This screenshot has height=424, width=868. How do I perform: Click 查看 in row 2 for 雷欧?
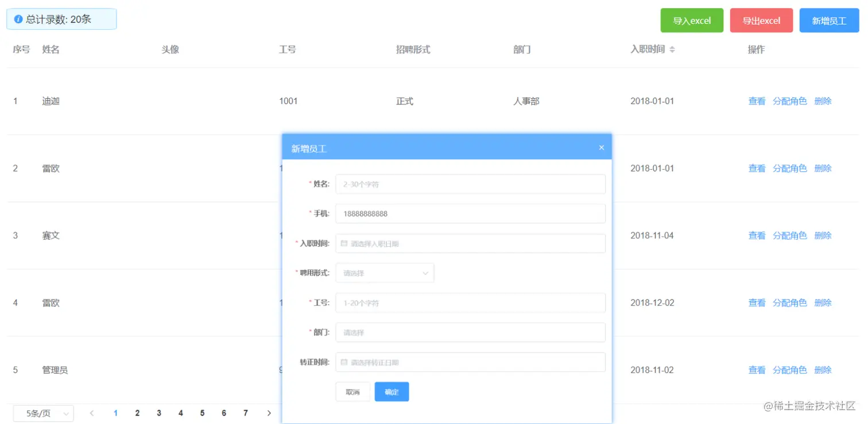click(757, 168)
